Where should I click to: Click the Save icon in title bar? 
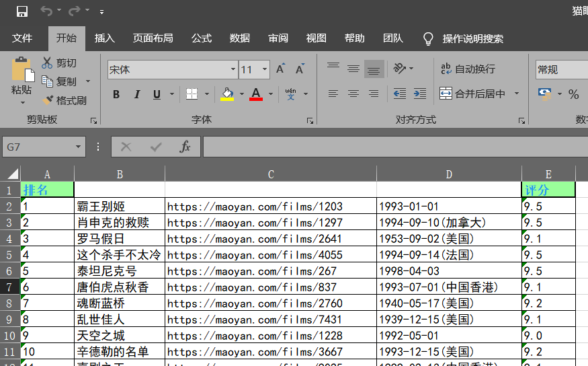click(22, 11)
